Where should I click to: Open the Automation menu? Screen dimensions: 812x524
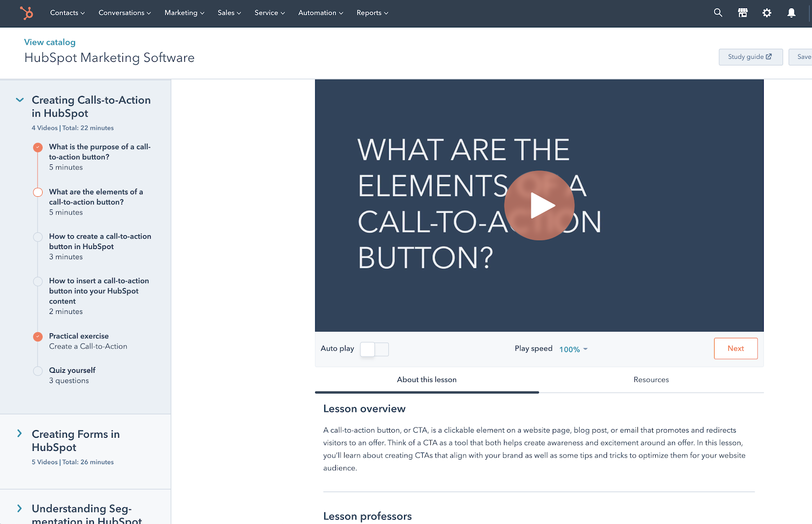[x=321, y=13]
